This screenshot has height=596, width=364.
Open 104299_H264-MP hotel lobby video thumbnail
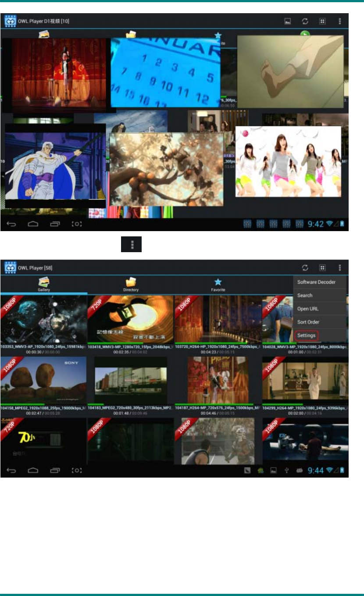tap(305, 381)
